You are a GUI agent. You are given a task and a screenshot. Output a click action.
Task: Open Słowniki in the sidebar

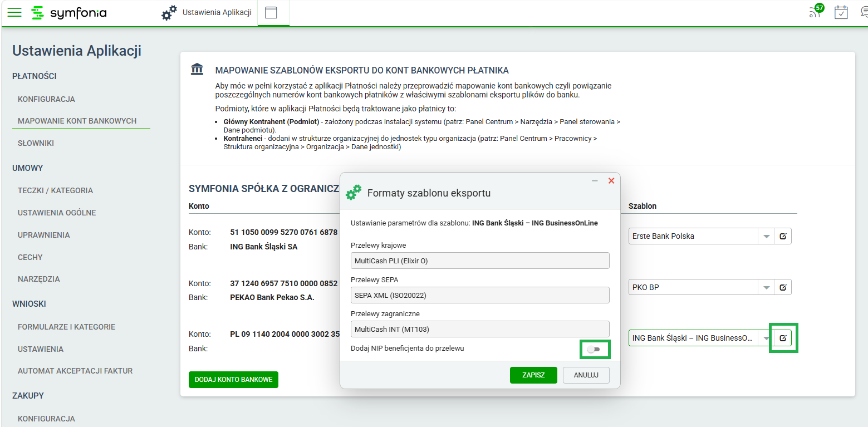click(36, 143)
